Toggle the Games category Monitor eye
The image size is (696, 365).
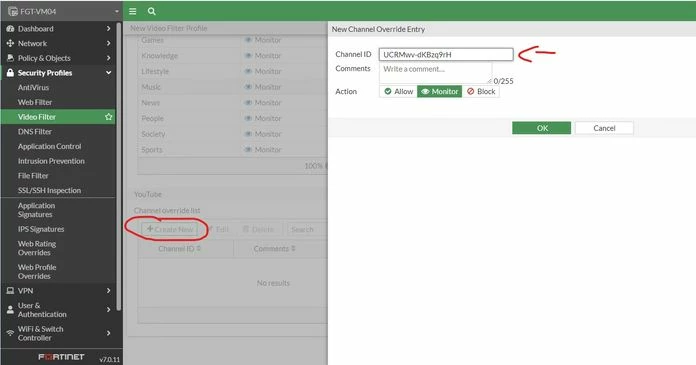point(249,40)
